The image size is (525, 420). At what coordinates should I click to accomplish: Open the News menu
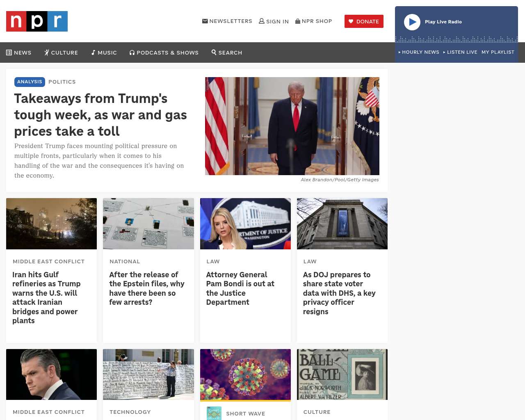click(x=19, y=52)
